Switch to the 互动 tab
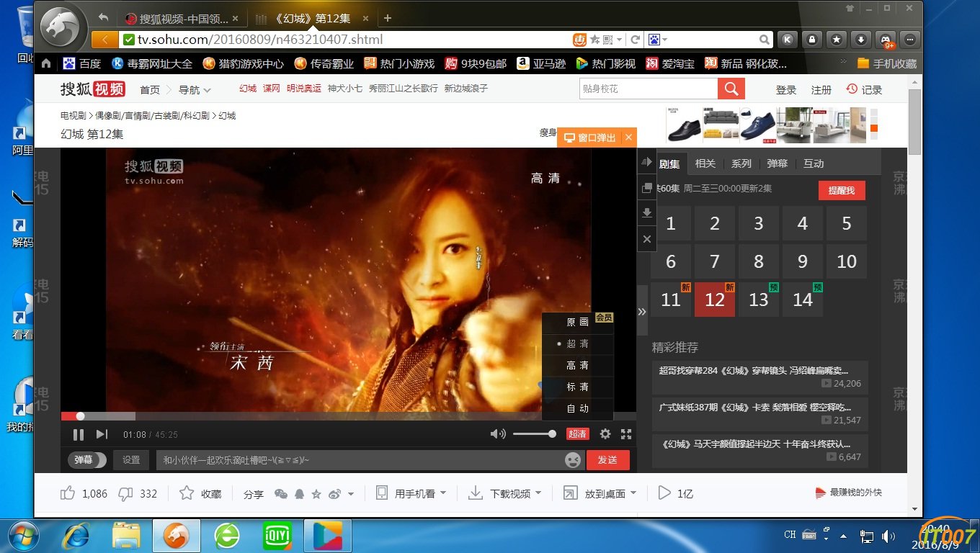 (x=814, y=163)
